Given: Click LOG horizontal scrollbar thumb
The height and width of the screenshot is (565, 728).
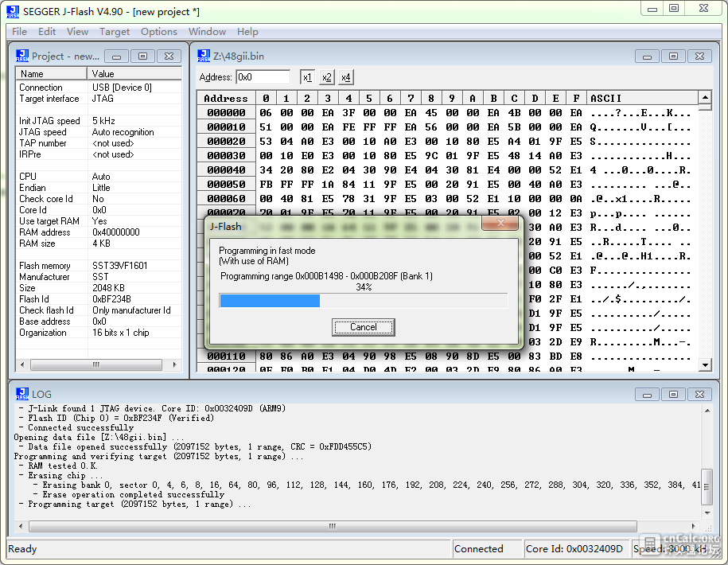Looking at the screenshot, I should (x=333, y=526).
